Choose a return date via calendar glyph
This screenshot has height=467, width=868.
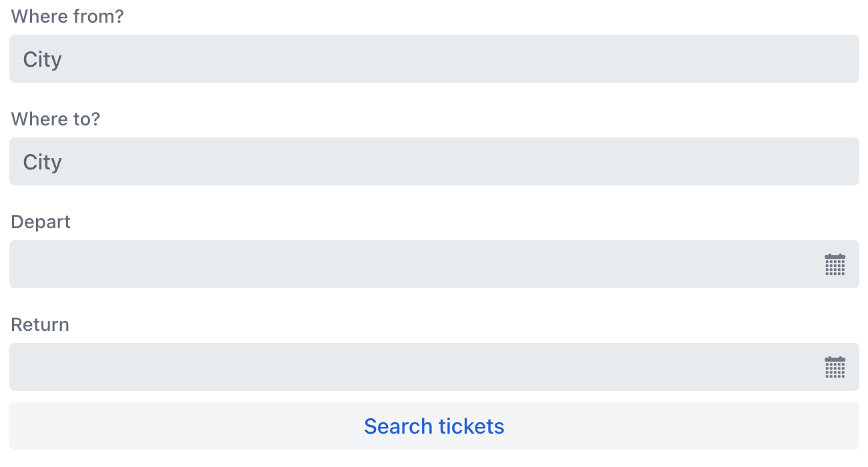click(835, 367)
